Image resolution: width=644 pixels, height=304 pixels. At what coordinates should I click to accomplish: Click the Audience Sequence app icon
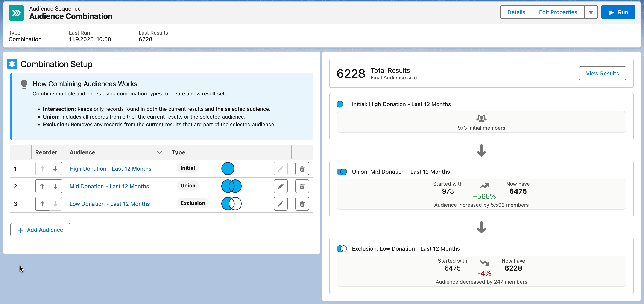[16, 13]
